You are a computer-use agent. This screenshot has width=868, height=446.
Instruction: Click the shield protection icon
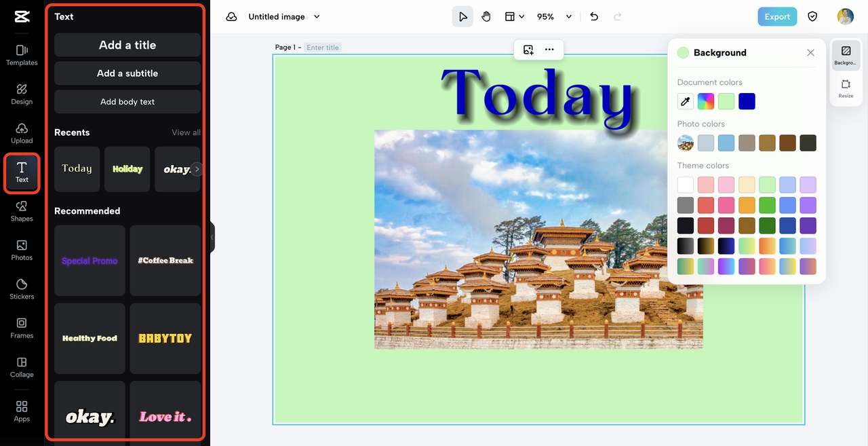pyautogui.click(x=812, y=17)
